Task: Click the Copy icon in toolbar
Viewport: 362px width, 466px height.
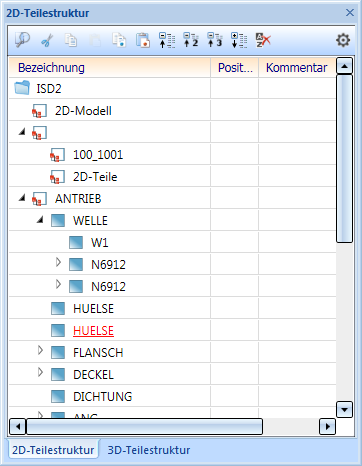Action: pos(71,40)
